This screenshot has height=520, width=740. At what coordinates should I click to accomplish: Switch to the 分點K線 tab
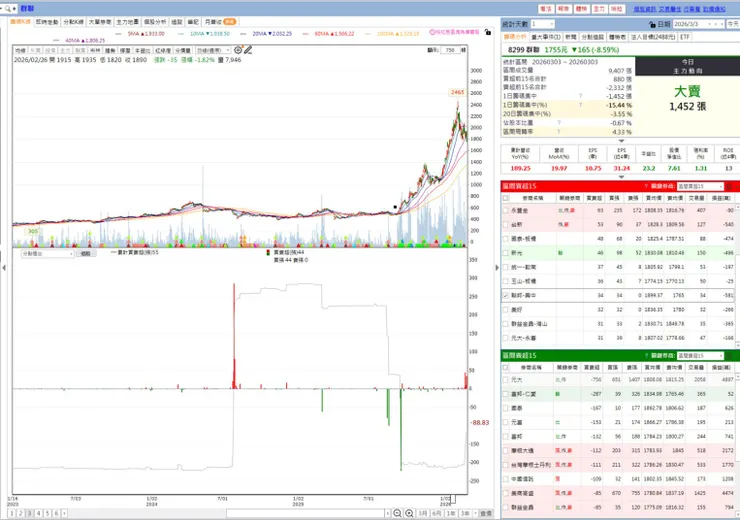(74, 22)
